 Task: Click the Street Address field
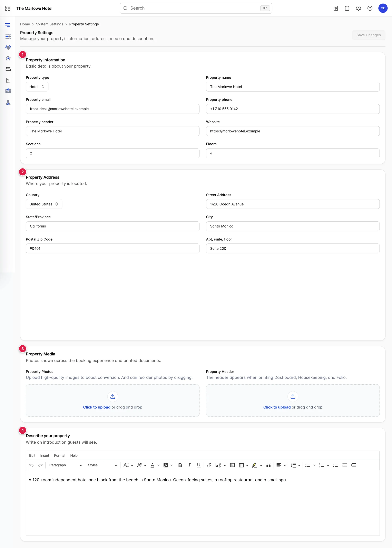coord(293,204)
